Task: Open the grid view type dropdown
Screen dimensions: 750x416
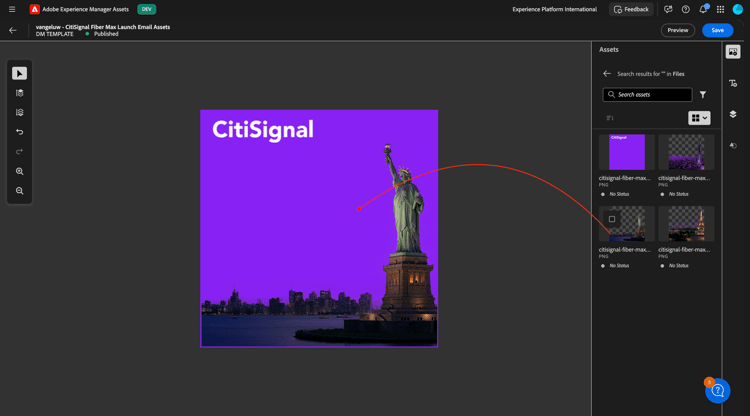Action: point(699,118)
